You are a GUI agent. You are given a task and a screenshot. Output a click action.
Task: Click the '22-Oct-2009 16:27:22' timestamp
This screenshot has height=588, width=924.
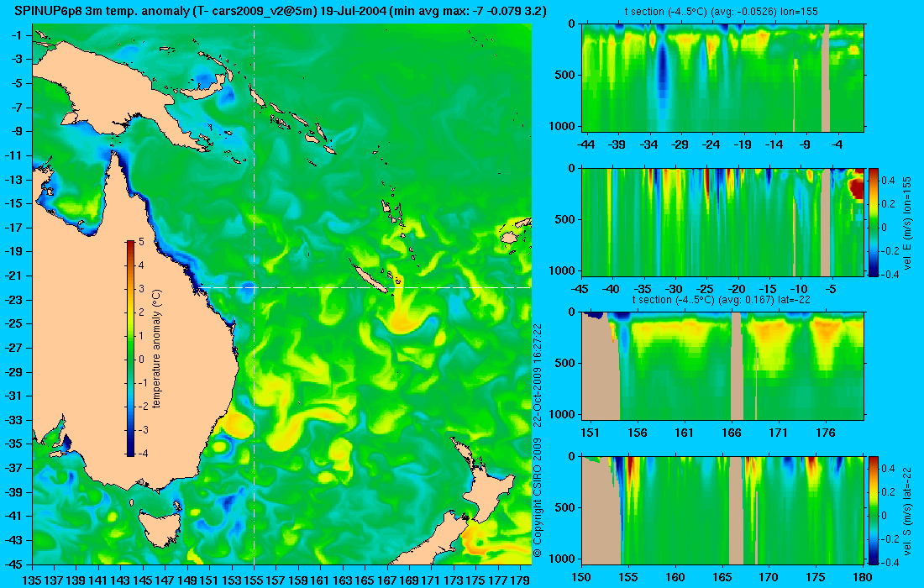pyautogui.click(x=538, y=375)
